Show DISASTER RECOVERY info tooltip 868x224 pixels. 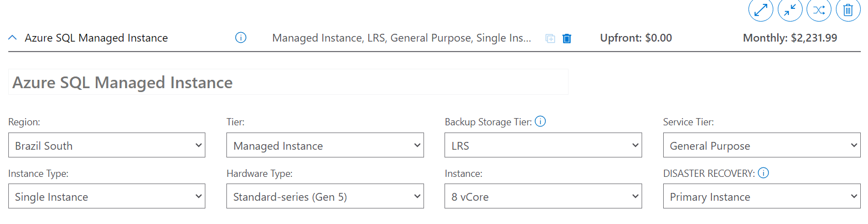tap(763, 173)
